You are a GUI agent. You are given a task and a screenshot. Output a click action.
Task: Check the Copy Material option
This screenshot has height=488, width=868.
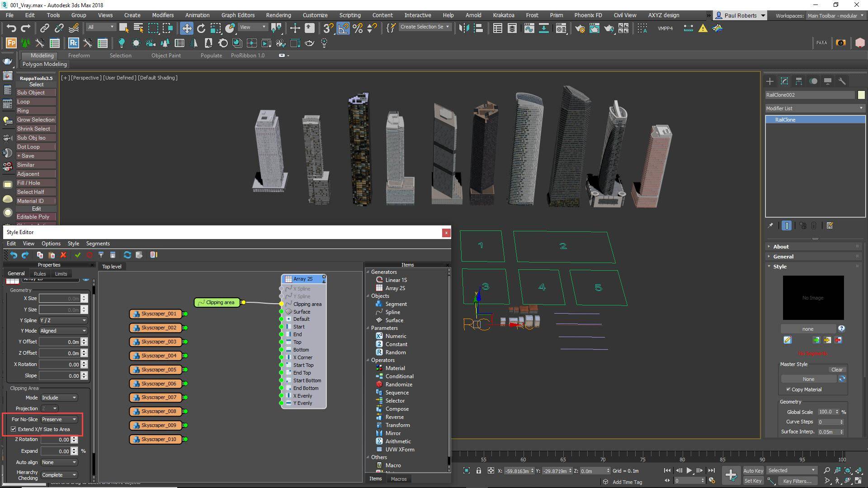click(x=788, y=389)
